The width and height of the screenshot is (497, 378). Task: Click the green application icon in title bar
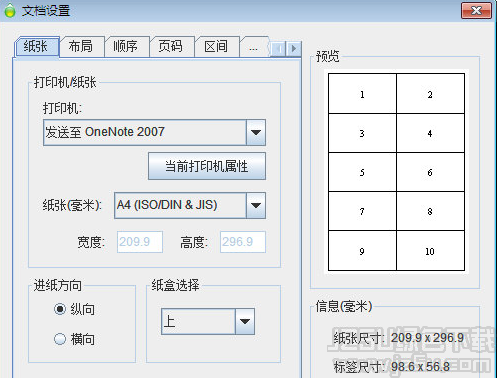pyautogui.click(x=10, y=10)
